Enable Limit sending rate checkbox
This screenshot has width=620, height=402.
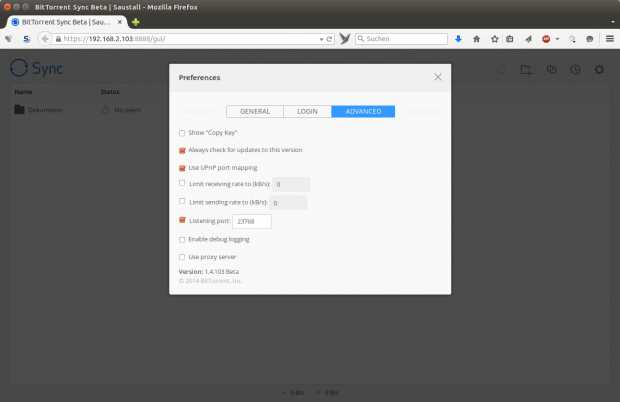tap(182, 201)
